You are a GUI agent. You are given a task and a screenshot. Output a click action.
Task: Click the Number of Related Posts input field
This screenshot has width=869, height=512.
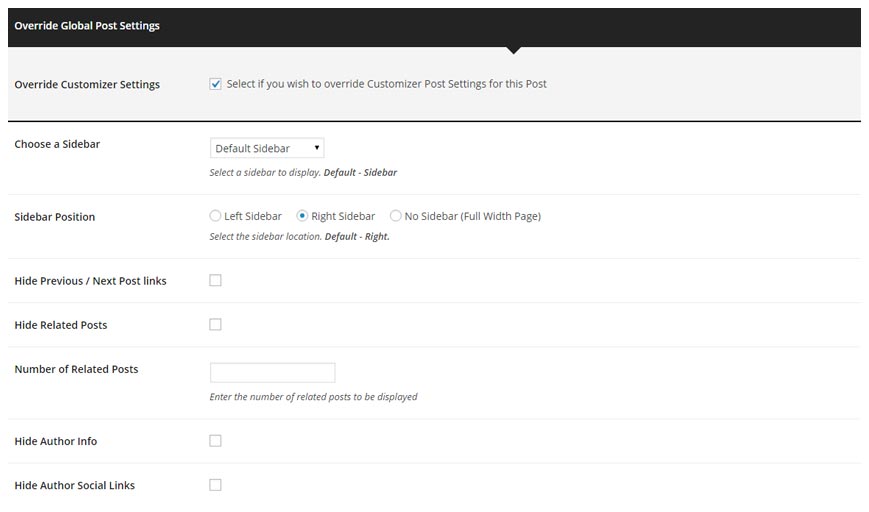click(x=272, y=372)
